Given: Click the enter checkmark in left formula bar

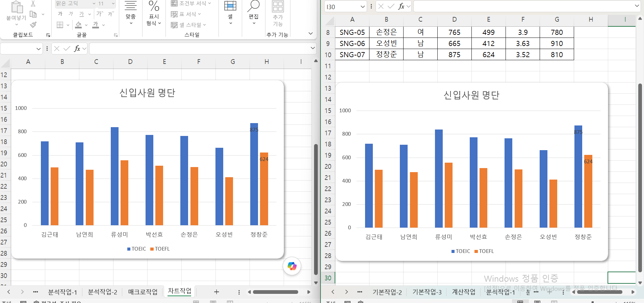Looking at the screenshot, I should pos(67,49).
